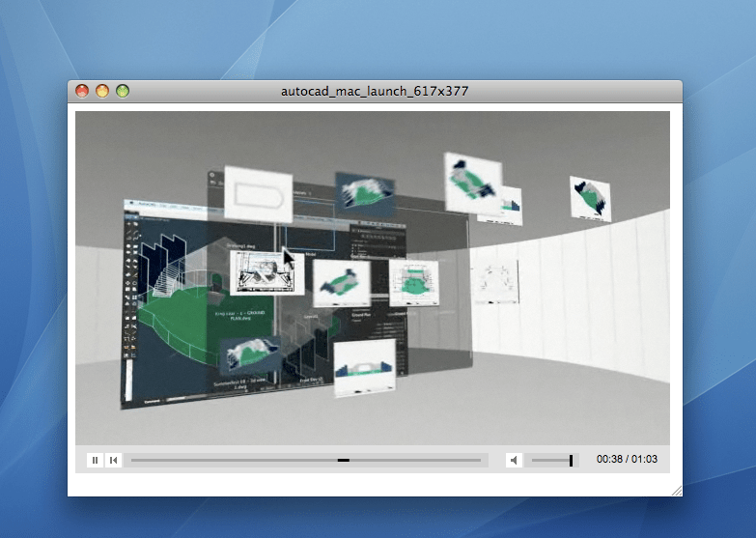
Task: Click the playback progress bar position marker
Action: 344,460
